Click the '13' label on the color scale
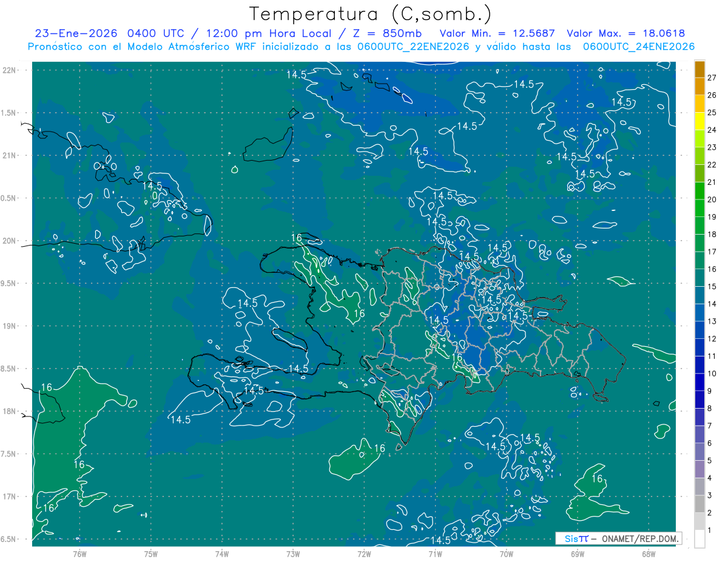Image resolution: width=728 pixels, height=562 pixels. click(712, 321)
